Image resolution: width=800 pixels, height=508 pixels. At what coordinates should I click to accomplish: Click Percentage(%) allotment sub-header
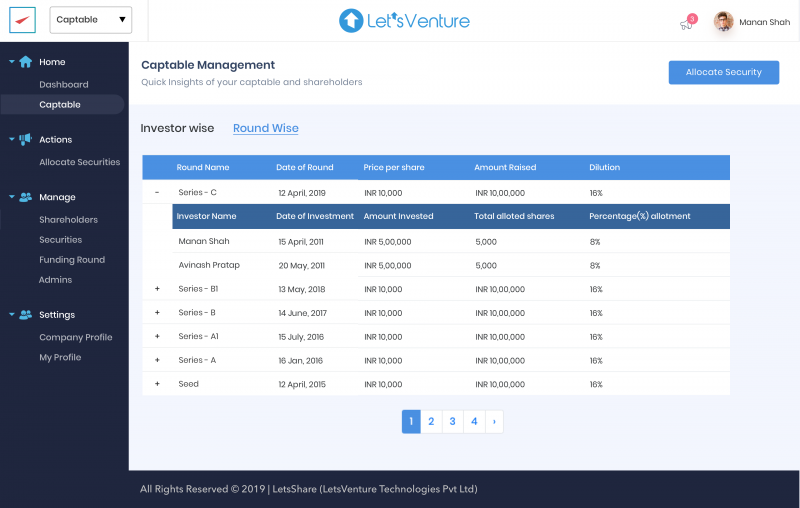pos(640,216)
